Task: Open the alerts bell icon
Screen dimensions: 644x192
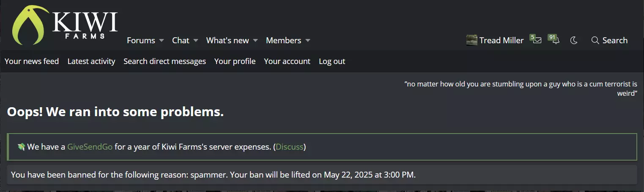Action: point(556,40)
